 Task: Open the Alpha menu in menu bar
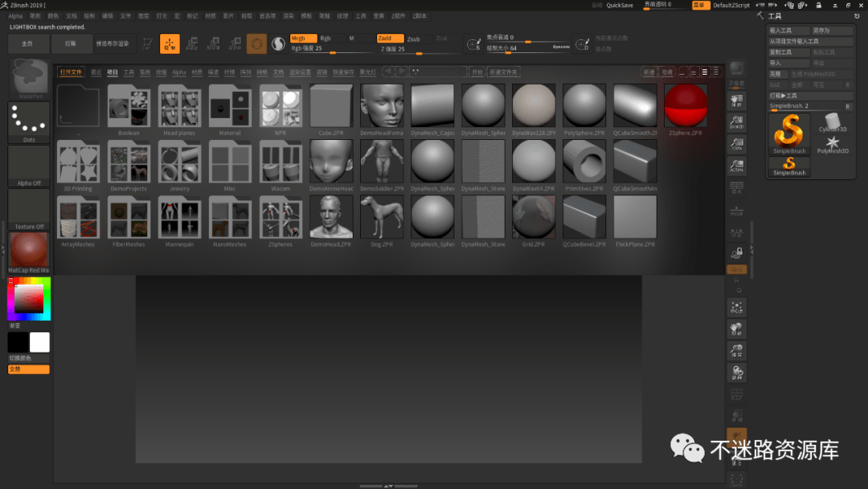click(15, 16)
